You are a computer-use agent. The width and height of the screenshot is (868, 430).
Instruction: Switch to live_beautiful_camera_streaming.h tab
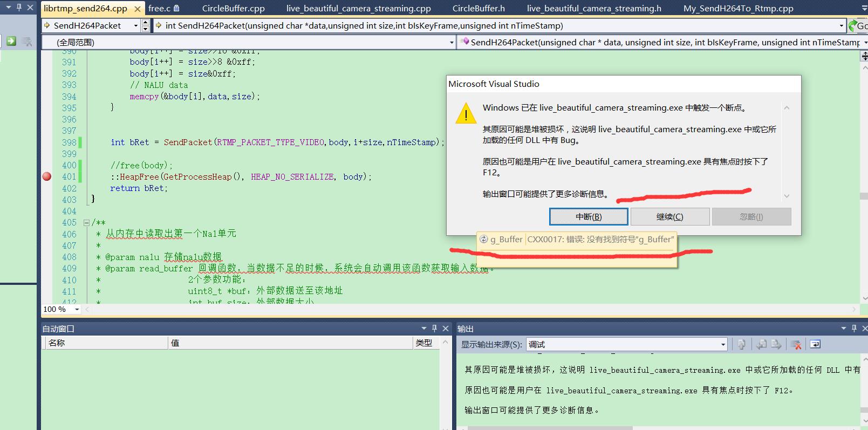click(x=594, y=8)
